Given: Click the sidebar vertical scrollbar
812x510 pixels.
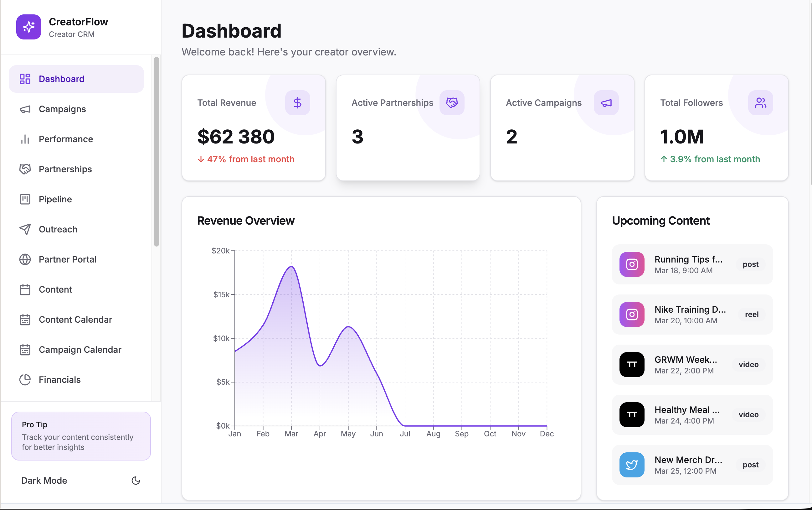Looking at the screenshot, I should coord(157,152).
